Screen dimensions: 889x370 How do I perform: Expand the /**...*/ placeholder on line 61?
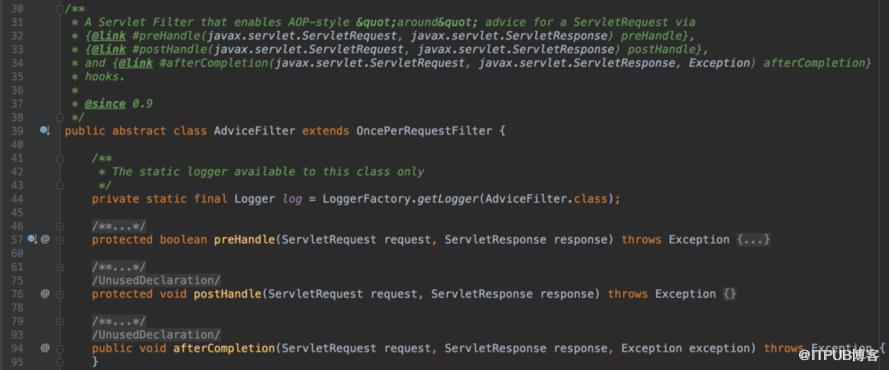tap(118, 267)
